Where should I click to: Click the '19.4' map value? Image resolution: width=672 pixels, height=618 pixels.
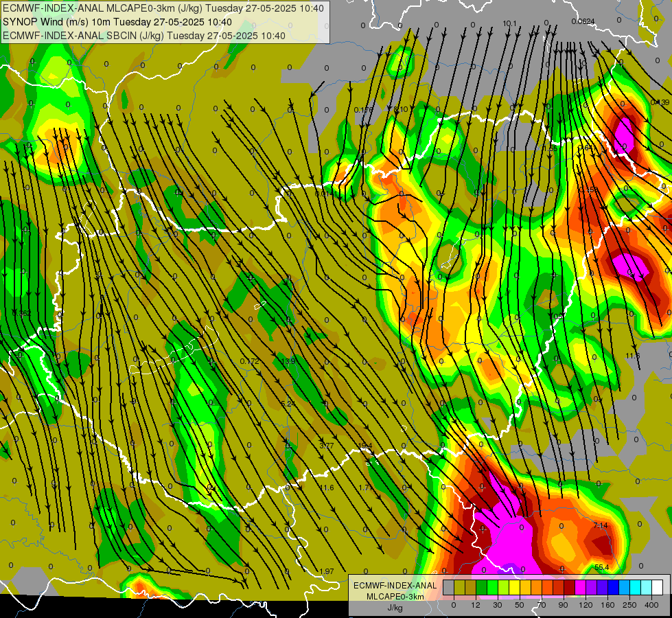[364, 446]
